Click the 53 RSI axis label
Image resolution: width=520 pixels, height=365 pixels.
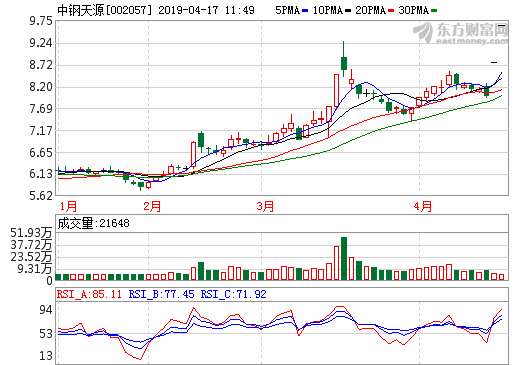coord(46,334)
